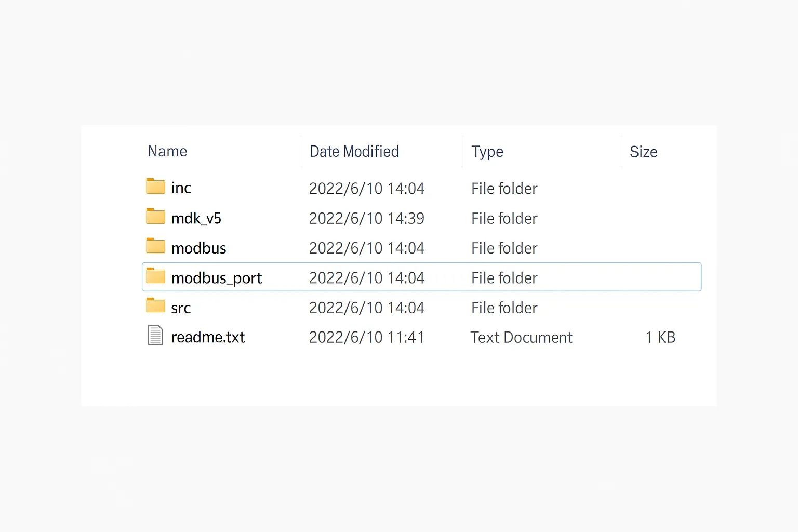
Task: Click date '2022/6/10 14:04' in modbus row
Action: point(367,248)
